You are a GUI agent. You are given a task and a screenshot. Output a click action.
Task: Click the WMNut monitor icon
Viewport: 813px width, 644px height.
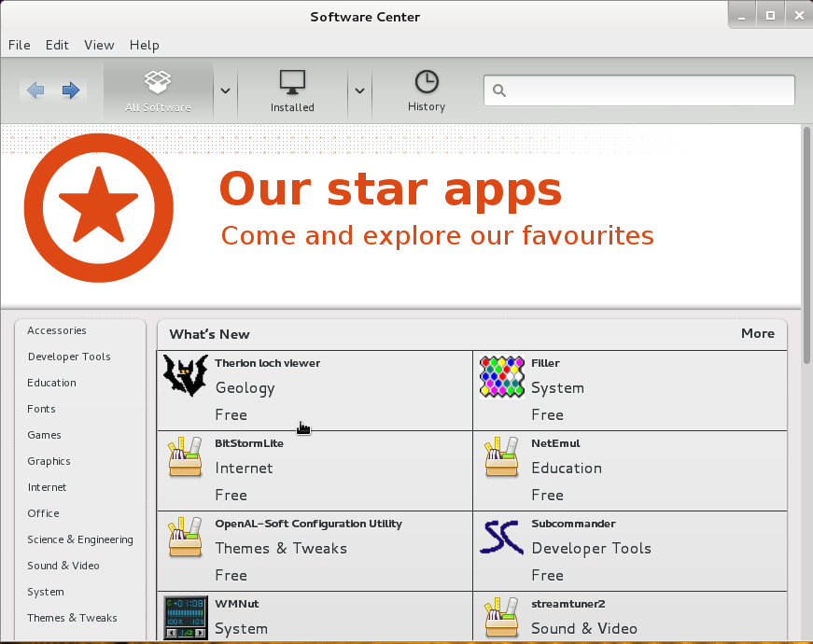coord(186,618)
